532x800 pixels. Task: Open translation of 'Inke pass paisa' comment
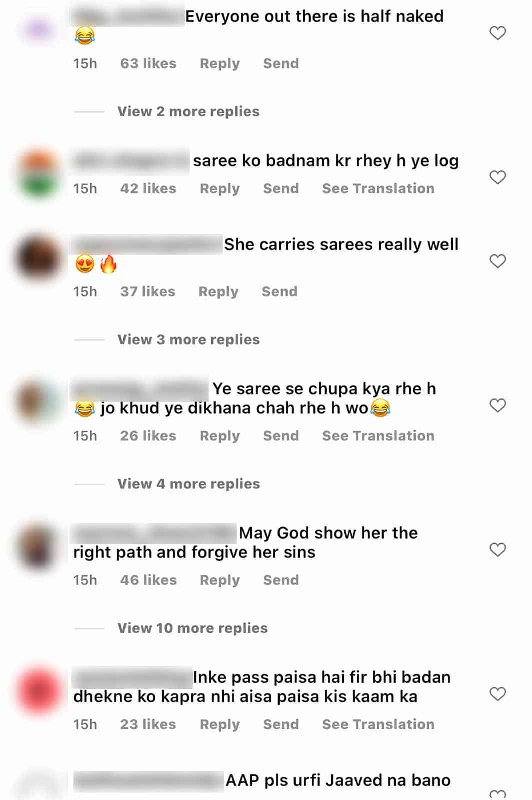tap(378, 724)
